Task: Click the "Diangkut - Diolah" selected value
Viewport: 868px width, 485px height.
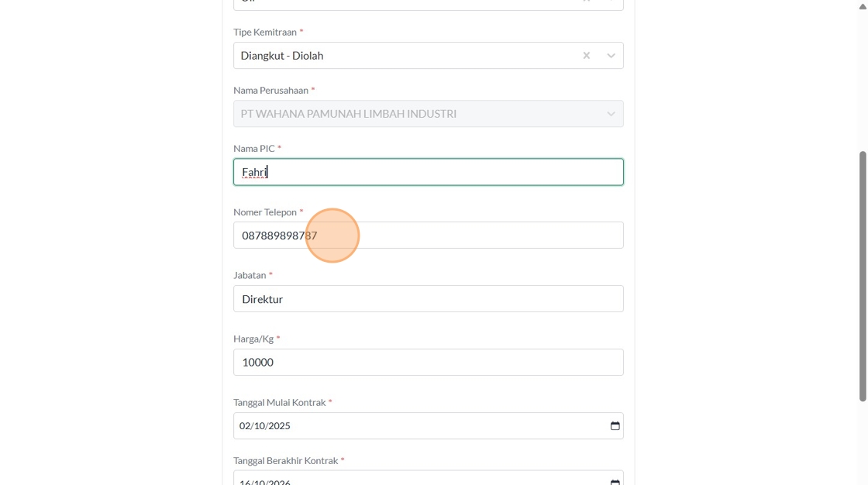Action: 282,56
